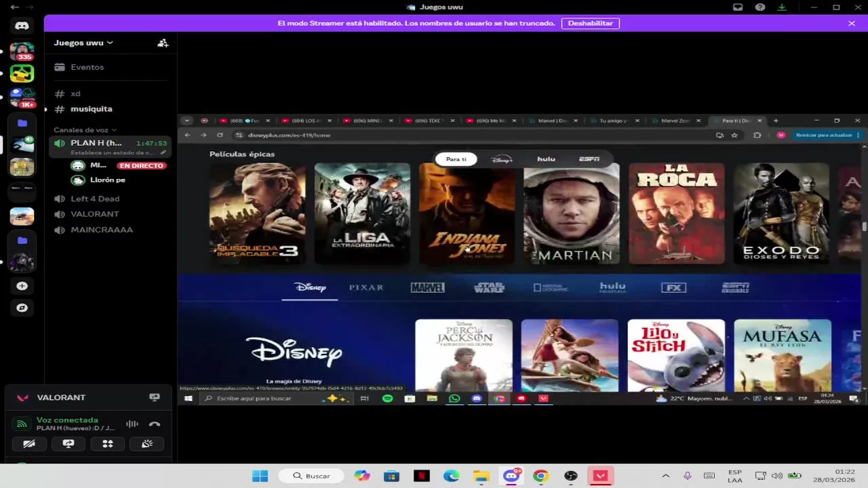Select the FX brand tab
Viewport: 868px width, 488px height.
coord(674,287)
